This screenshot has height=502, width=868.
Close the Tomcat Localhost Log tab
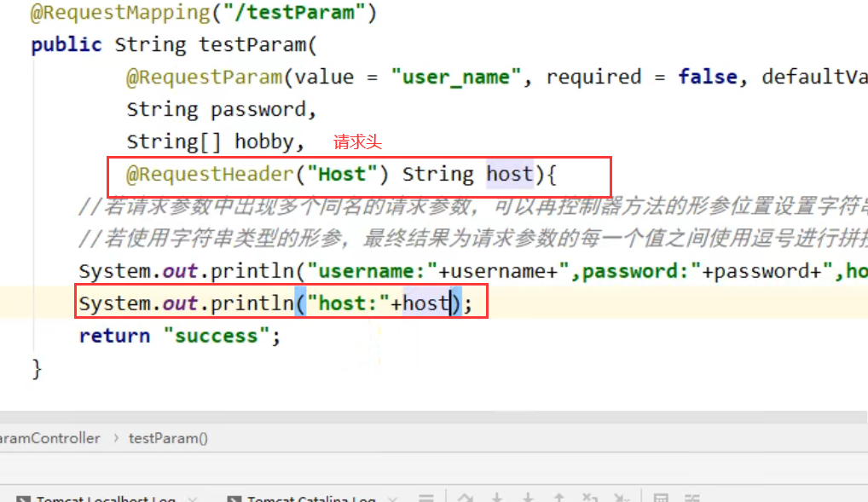pos(193,499)
